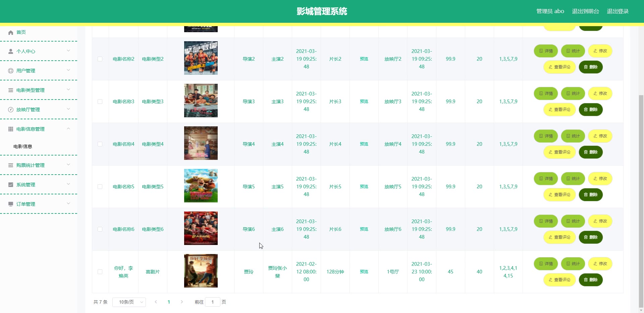Select the checkbox for 电影名称5 row
The height and width of the screenshot is (313, 644).
100,187
